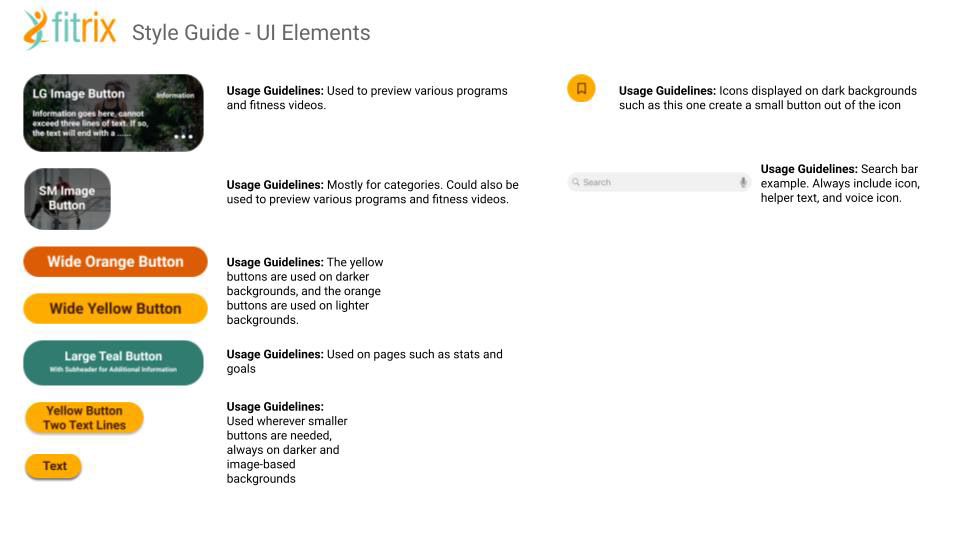Click the yellow and orange buttons guideline text
960x540 pixels.
click(305, 291)
